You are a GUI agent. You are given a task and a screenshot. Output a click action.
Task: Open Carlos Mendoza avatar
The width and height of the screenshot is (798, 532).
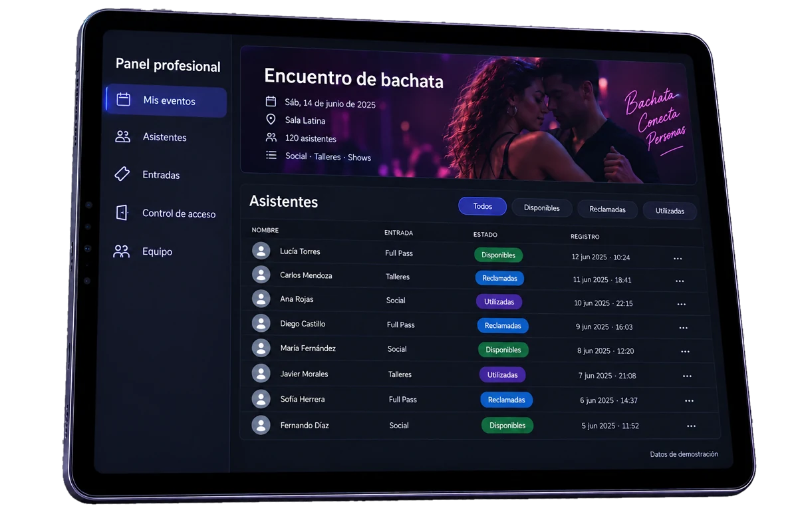coord(261,275)
